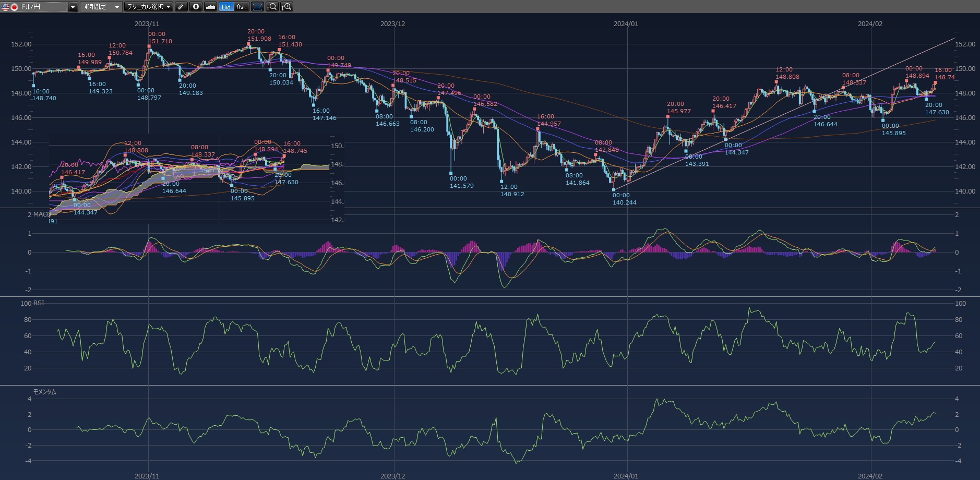The image size is (980, 480).
Task: Click the 2024/01 date label on top axis
Action: coord(626,24)
